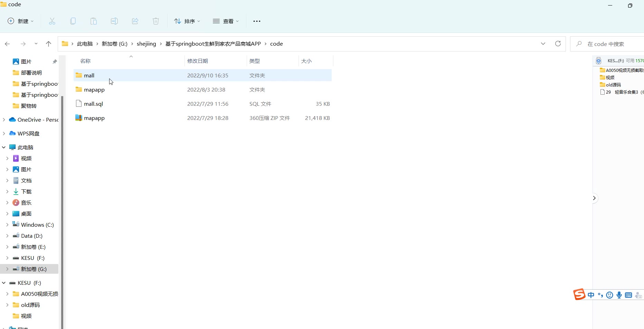644x329 pixels.
Task: Select 桌面 in the navigation tree
Action: (26, 214)
